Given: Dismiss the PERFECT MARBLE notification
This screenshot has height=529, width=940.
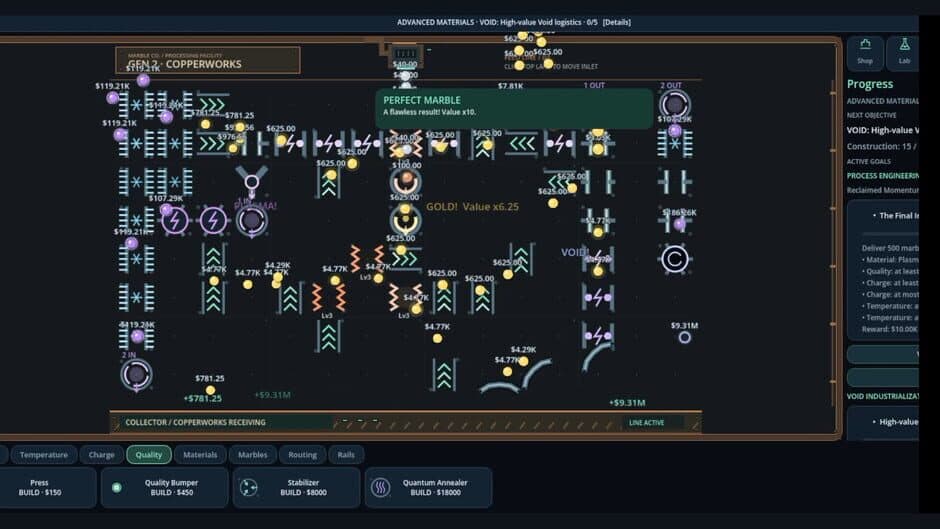Looking at the screenshot, I should (514, 108).
